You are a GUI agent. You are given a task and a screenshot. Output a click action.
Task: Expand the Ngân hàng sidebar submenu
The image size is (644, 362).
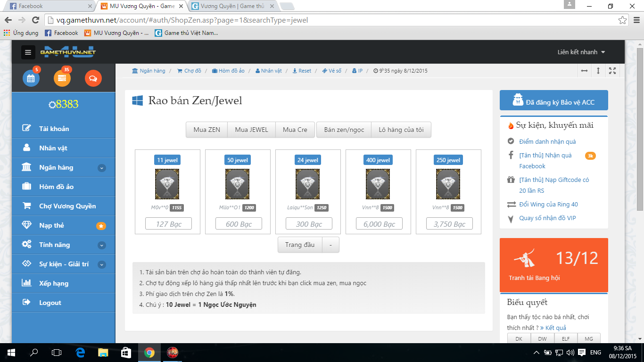(102, 168)
